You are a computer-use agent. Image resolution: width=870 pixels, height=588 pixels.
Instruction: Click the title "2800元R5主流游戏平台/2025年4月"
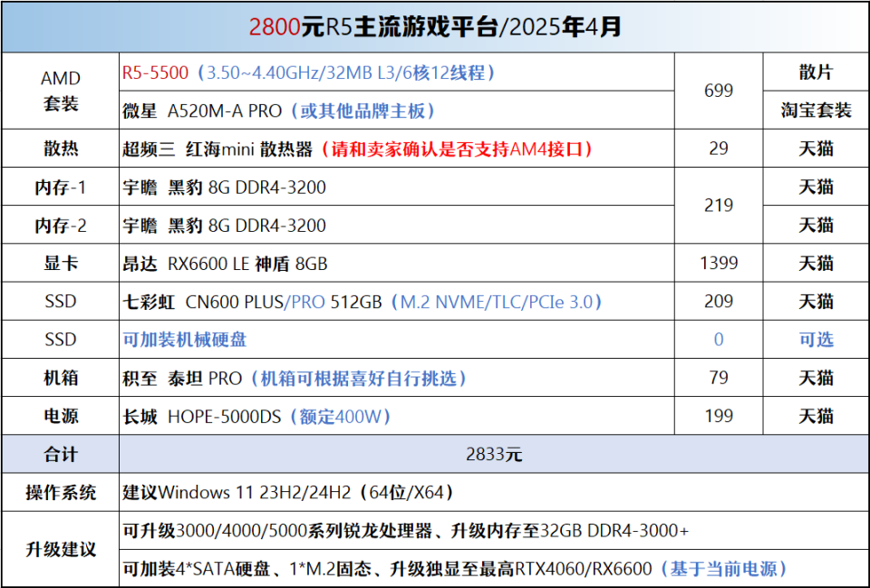click(x=435, y=27)
